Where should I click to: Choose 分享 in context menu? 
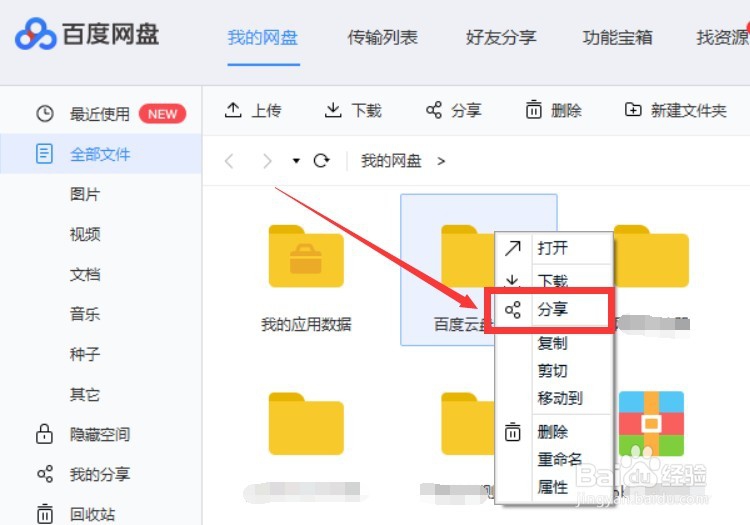(x=551, y=309)
